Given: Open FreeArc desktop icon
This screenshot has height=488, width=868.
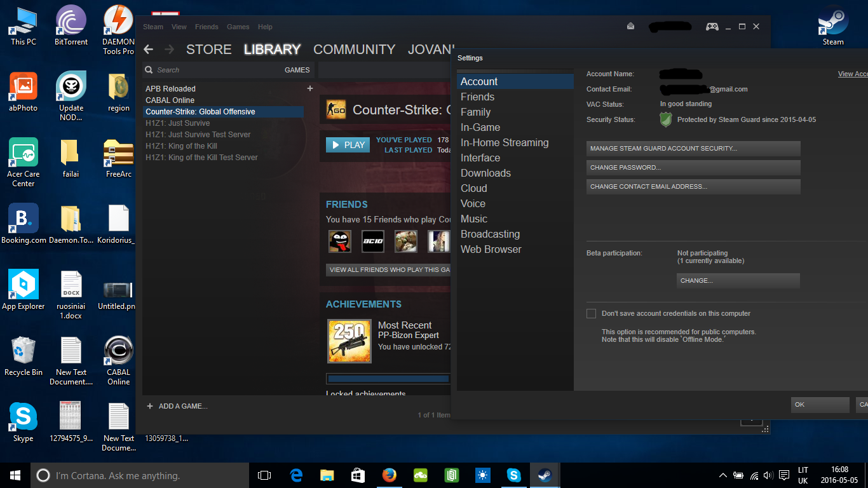Looking at the screenshot, I should pyautogui.click(x=119, y=158).
